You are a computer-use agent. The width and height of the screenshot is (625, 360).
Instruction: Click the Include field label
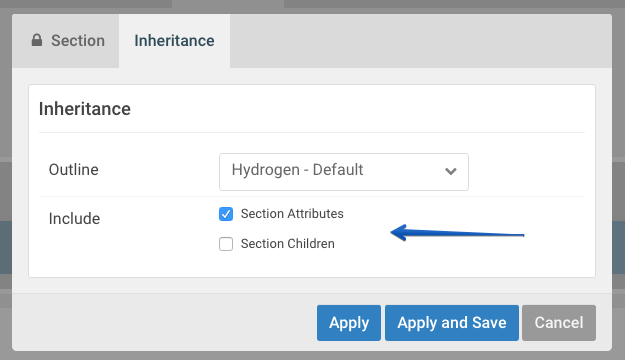coord(74,218)
